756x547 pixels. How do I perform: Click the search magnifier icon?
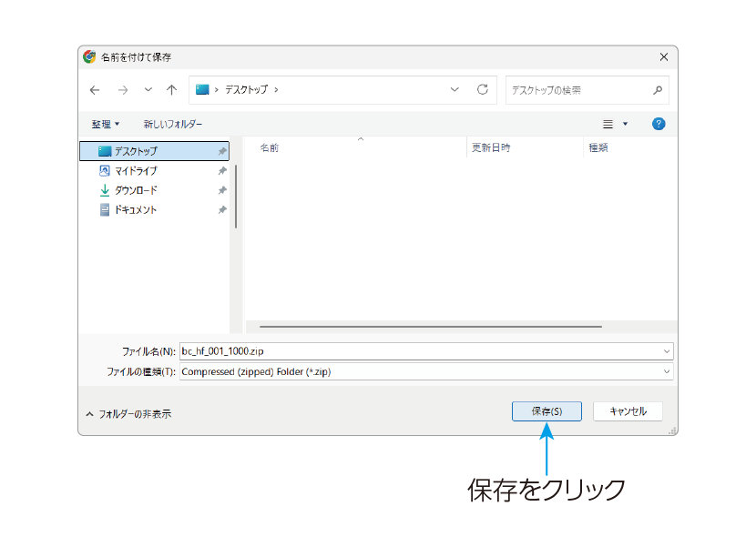pyautogui.click(x=657, y=90)
